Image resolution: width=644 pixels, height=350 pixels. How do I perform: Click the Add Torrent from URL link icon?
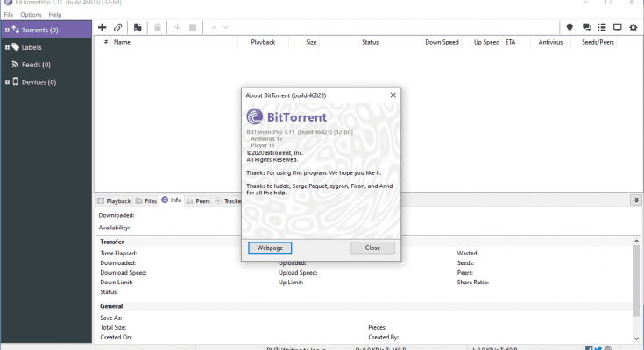click(118, 28)
